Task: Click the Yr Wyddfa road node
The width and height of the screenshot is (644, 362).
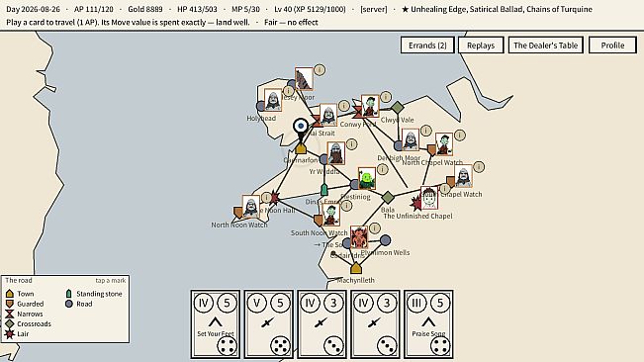Action: click(x=324, y=159)
